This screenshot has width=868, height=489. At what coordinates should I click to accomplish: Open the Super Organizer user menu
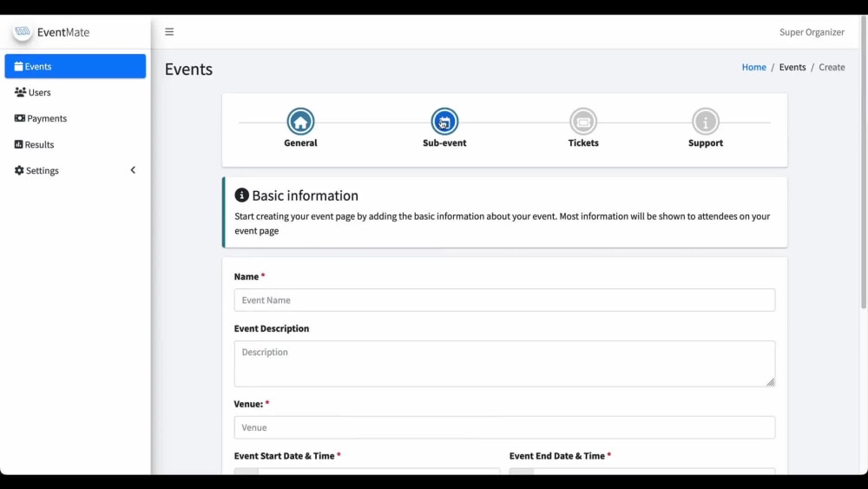click(812, 32)
